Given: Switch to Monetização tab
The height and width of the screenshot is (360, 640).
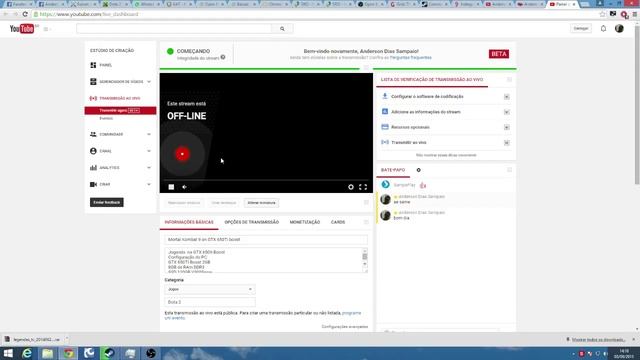Looking at the screenshot, I should [305, 222].
